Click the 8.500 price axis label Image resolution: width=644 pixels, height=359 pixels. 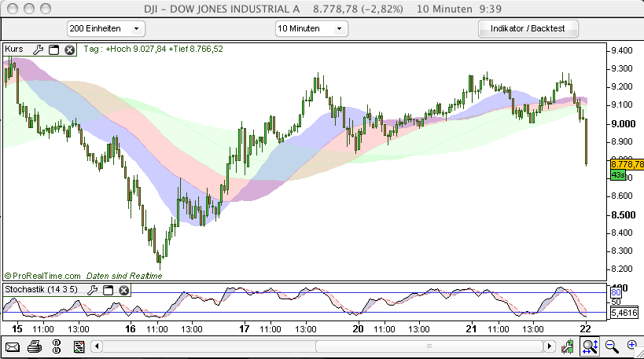[622, 215]
